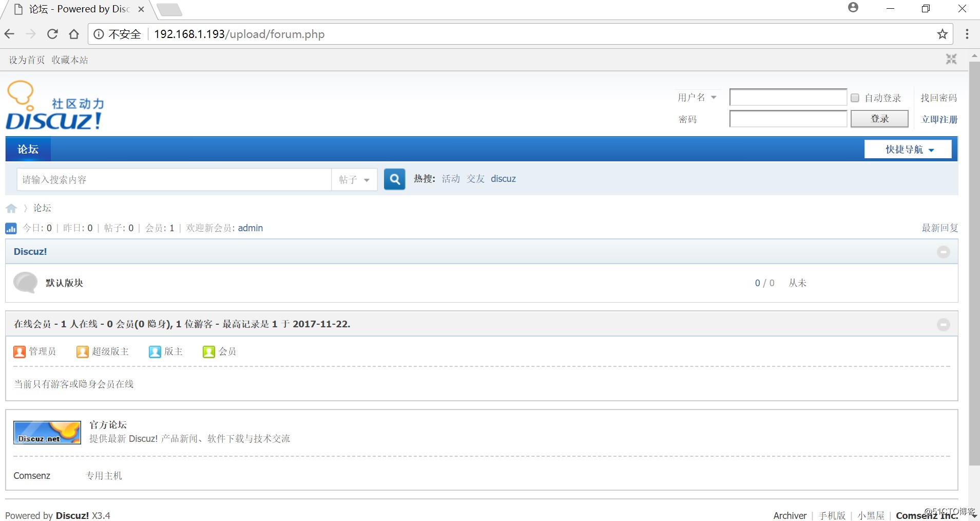980x521 pixels.
Task: Open the 用户名 login type dropdown
Action: [697, 97]
